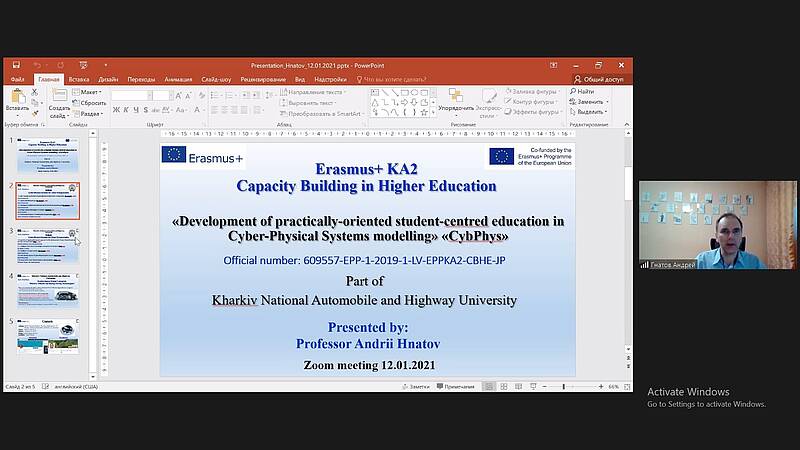800x450 pixels.
Task: Toggle Normal view button in status bar
Action: pos(489,387)
